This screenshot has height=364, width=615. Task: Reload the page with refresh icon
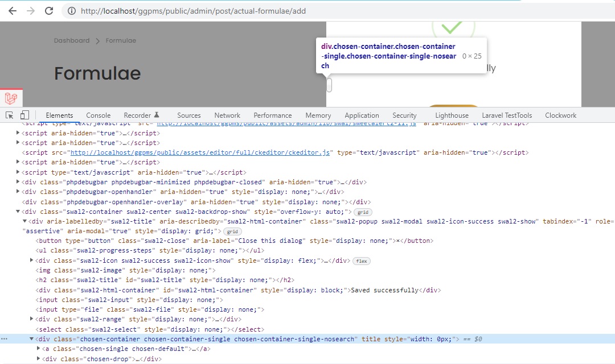click(49, 11)
